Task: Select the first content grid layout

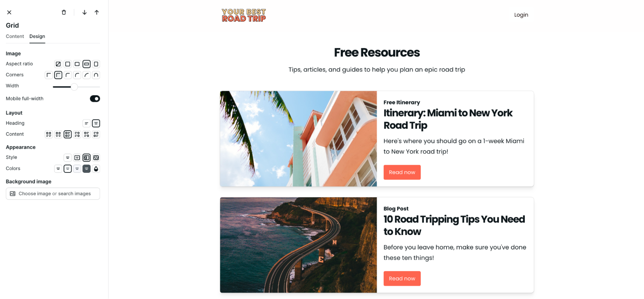Action: click(x=49, y=134)
